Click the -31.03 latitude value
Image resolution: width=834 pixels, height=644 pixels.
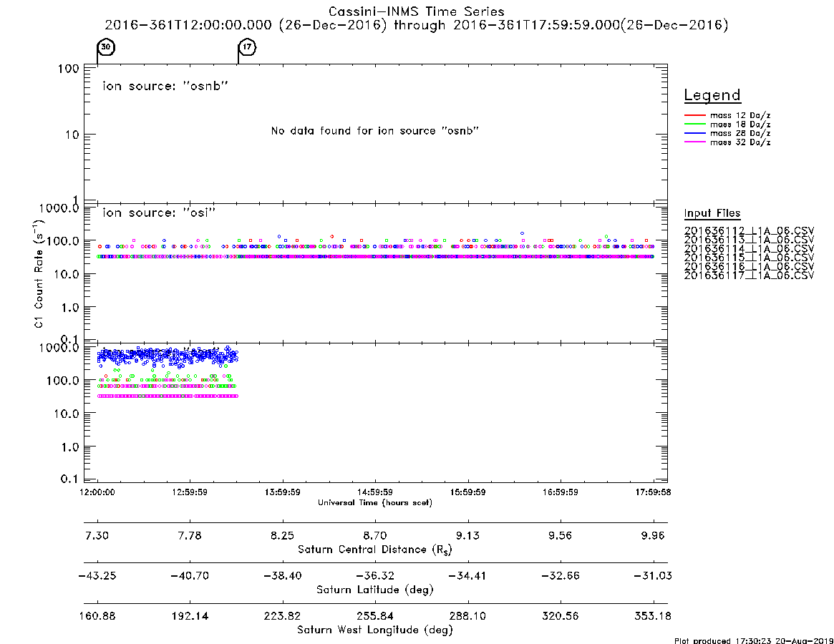coord(653,576)
